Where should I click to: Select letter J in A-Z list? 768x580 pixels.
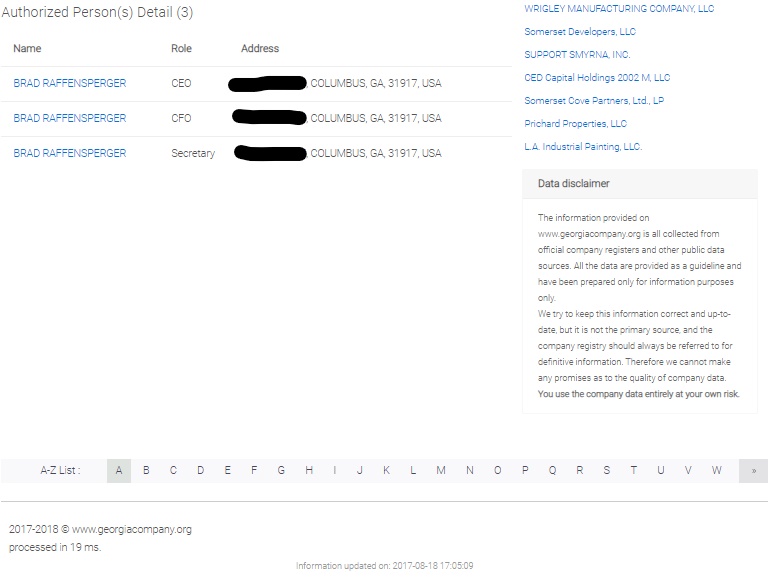click(x=360, y=471)
